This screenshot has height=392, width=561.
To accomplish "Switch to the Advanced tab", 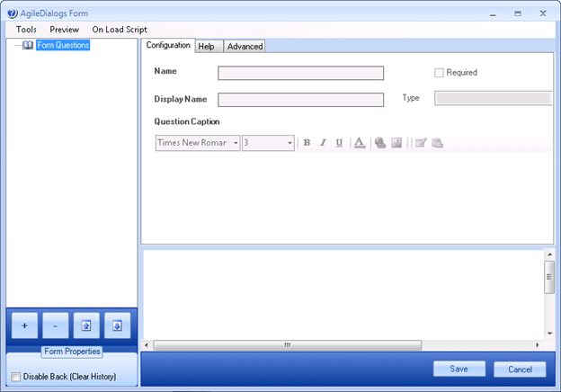I will 245,47.
